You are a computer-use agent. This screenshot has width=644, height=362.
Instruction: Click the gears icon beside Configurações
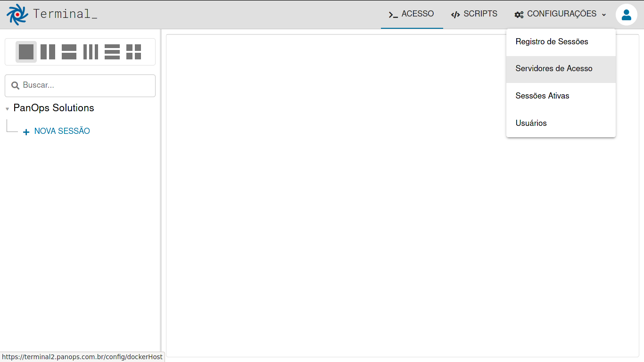[x=519, y=15]
